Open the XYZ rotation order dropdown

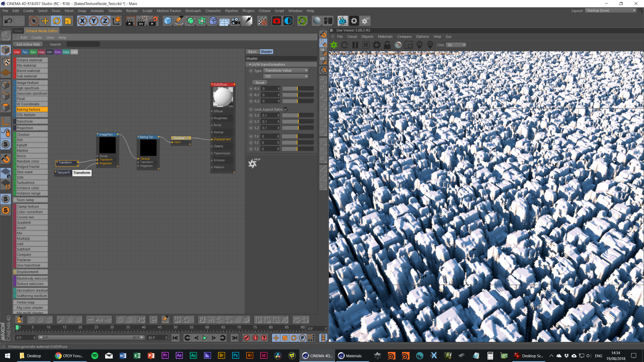[x=286, y=76]
